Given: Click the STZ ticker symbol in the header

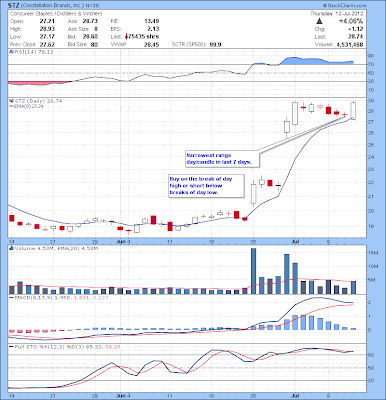Looking at the screenshot, I should coord(14,5).
